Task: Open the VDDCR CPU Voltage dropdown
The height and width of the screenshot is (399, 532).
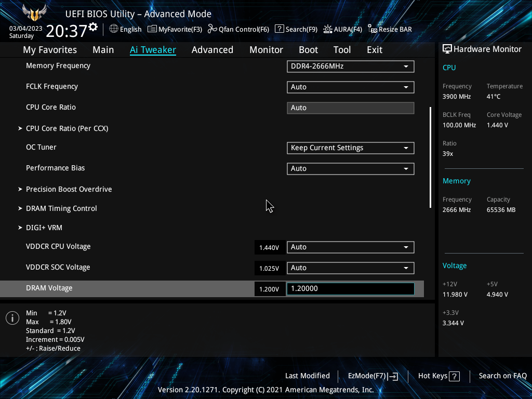Action: click(351, 247)
